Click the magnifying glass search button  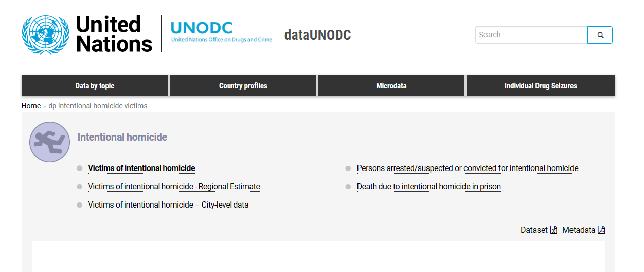[600, 35]
